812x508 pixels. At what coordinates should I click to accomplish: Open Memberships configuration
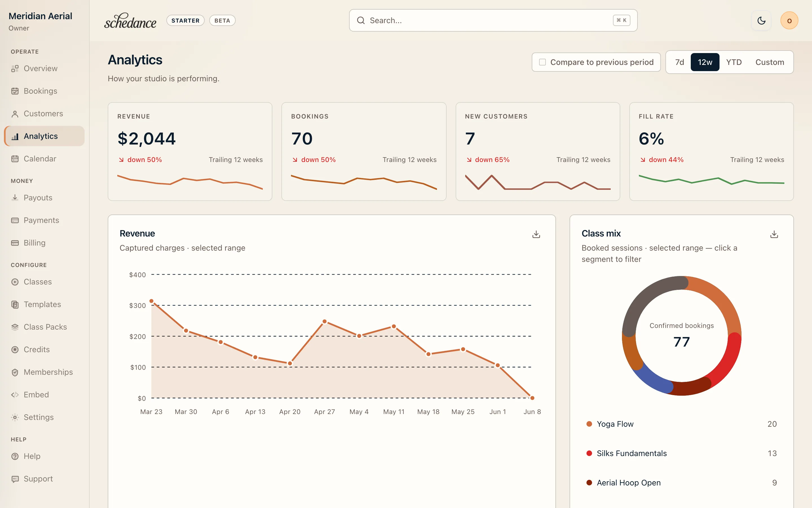pos(44,372)
